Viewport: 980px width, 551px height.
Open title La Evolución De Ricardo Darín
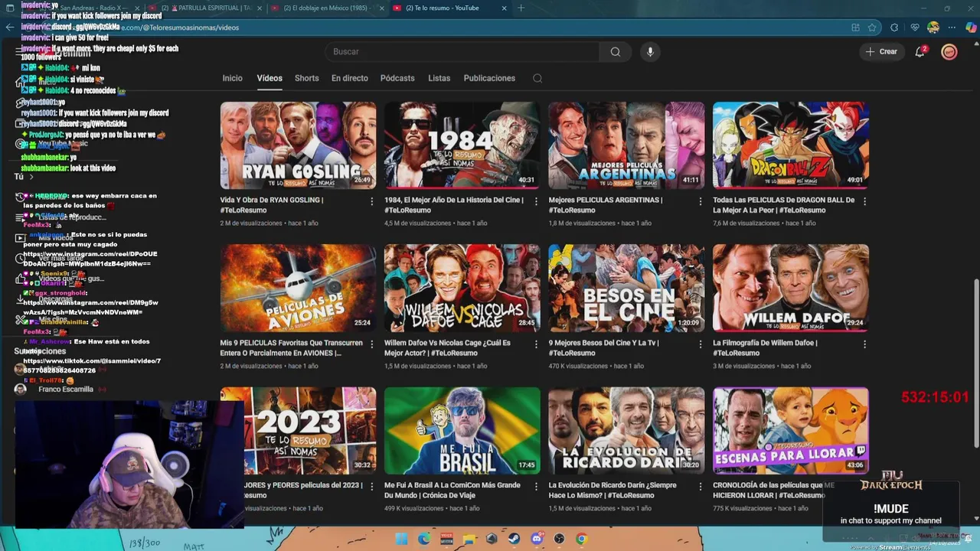click(x=612, y=491)
